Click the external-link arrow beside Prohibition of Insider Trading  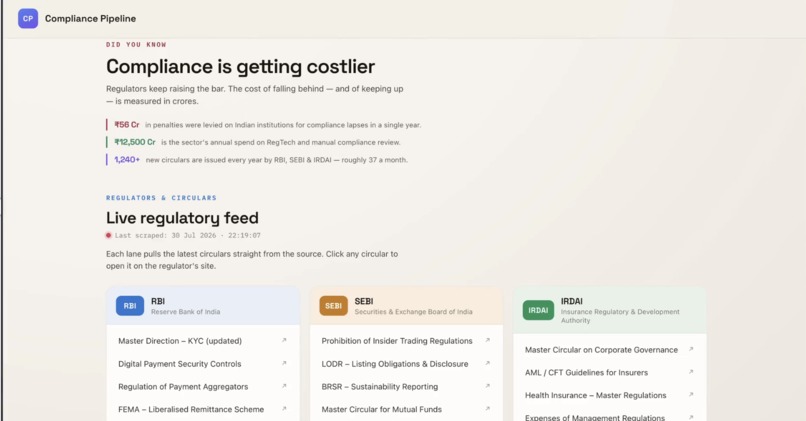coord(487,340)
